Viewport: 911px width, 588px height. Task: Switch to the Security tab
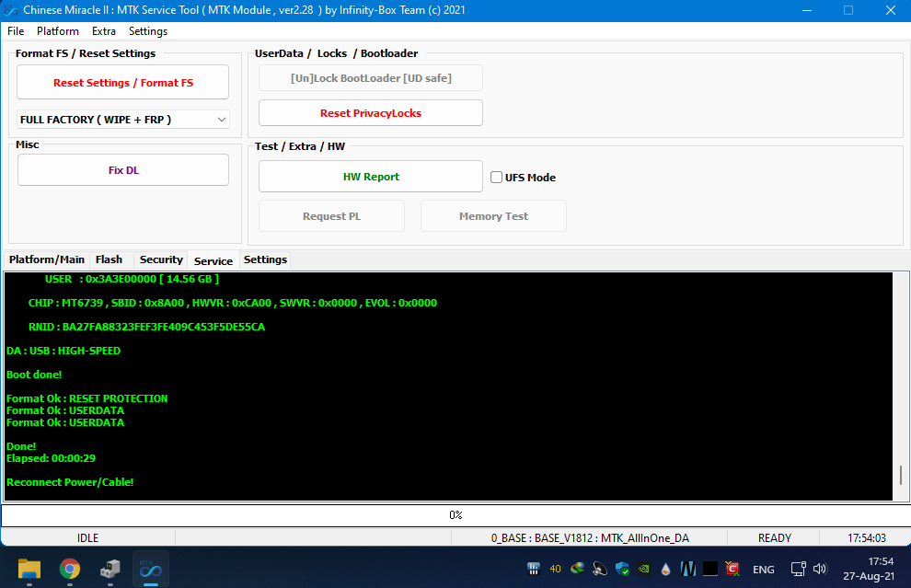tap(161, 259)
